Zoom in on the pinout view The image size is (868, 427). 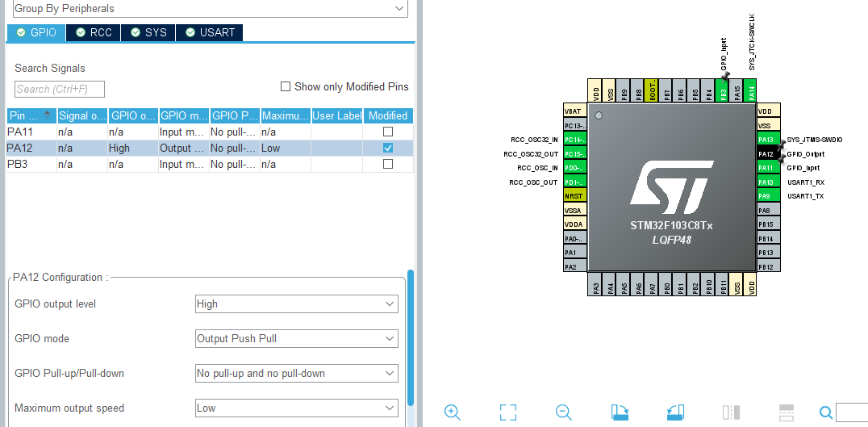453,412
